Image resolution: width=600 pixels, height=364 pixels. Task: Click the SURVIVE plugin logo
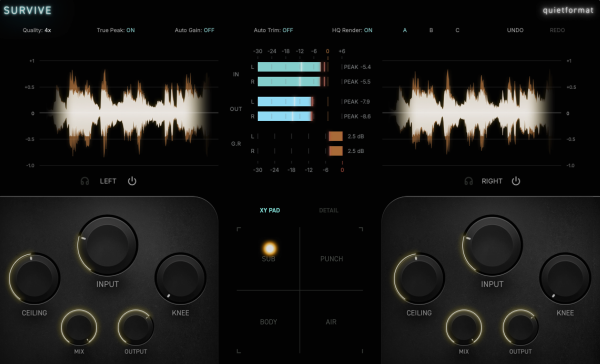click(27, 10)
